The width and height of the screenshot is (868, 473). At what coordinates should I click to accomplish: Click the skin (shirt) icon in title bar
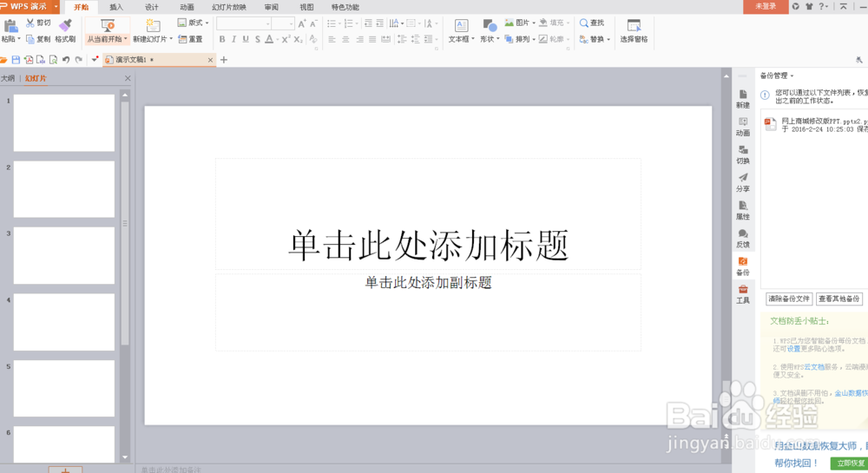[x=809, y=7]
